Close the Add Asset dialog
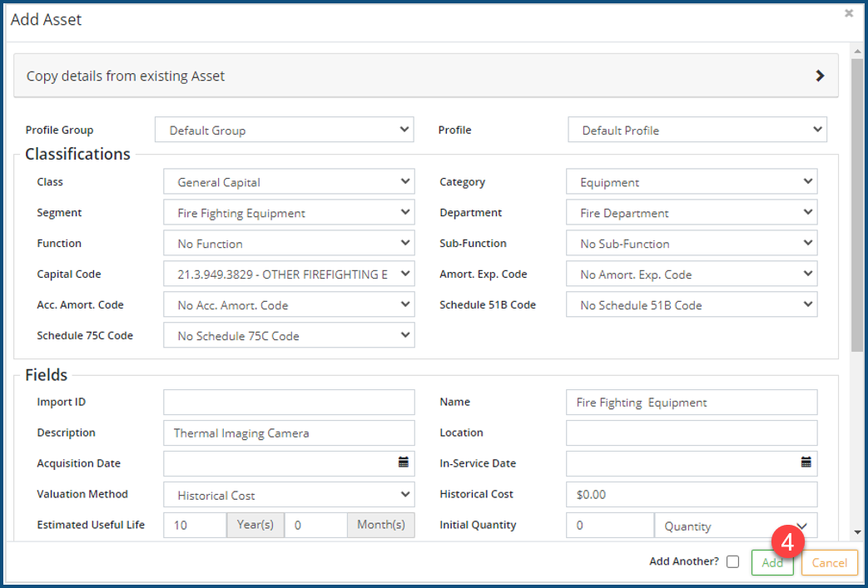Image resolution: width=868 pixels, height=588 pixels. [x=849, y=13]
